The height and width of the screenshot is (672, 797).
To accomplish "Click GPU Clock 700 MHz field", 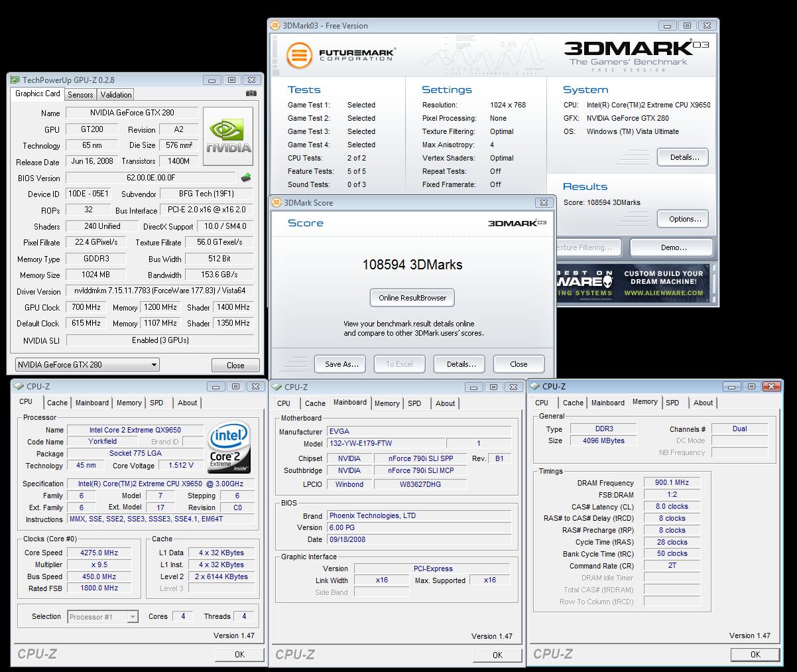I will click(x=86, y=307).
